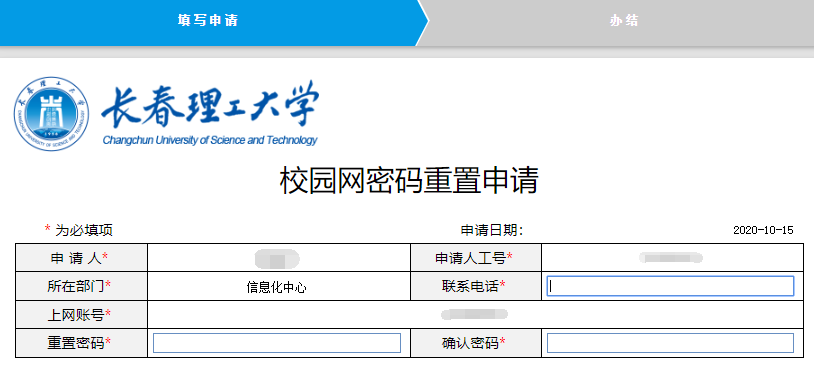Click the 申请日期 label

pyautogui.click(x=492, y=230)
